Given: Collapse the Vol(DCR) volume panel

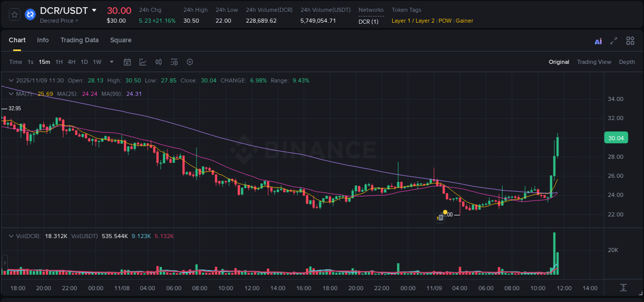Looking at the screenshot, I should pyautogui.click(x=10, y=236).
